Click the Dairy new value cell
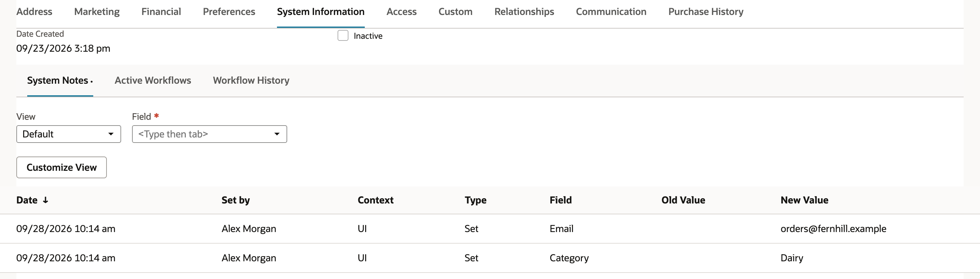 click(792, 258)
